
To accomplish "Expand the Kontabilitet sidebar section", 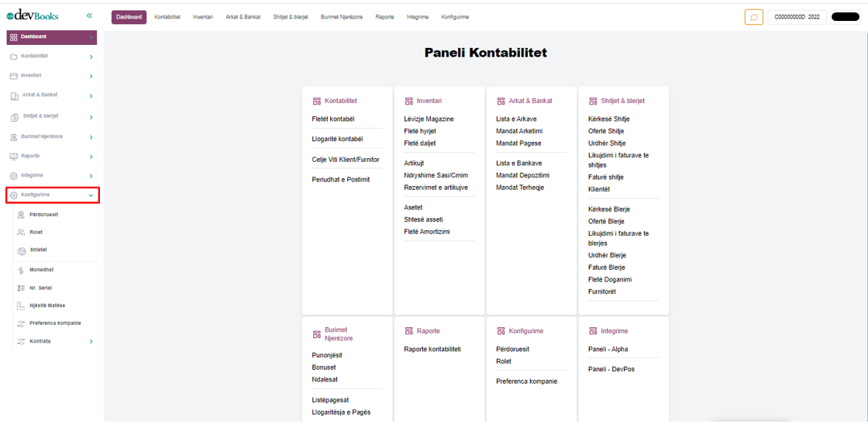I will (91, 57).
